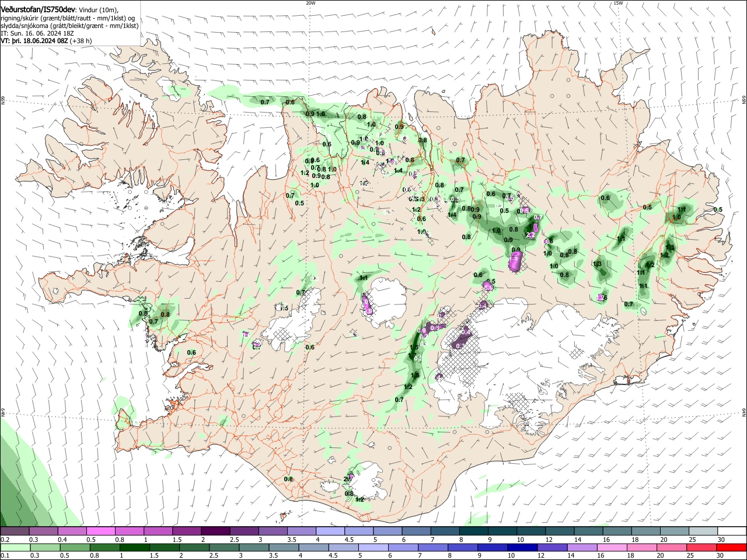
Task: Click the 'VT: þri. 18.06.2024 08Z' valid time
Action: (34, 41)
